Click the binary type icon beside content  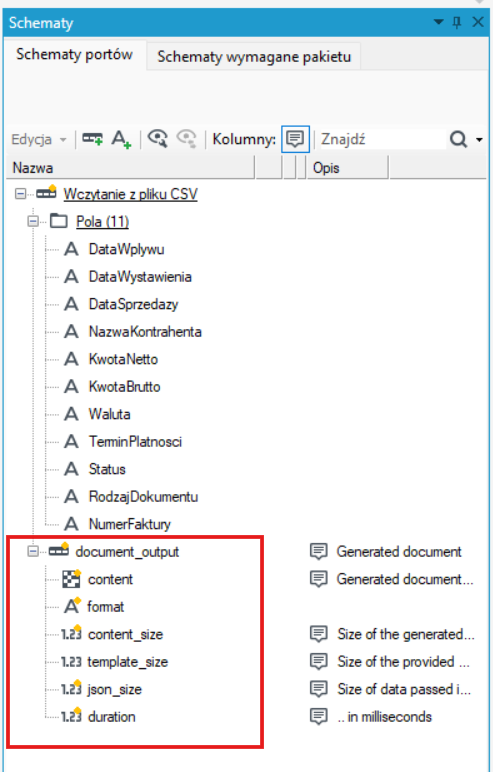71,579
